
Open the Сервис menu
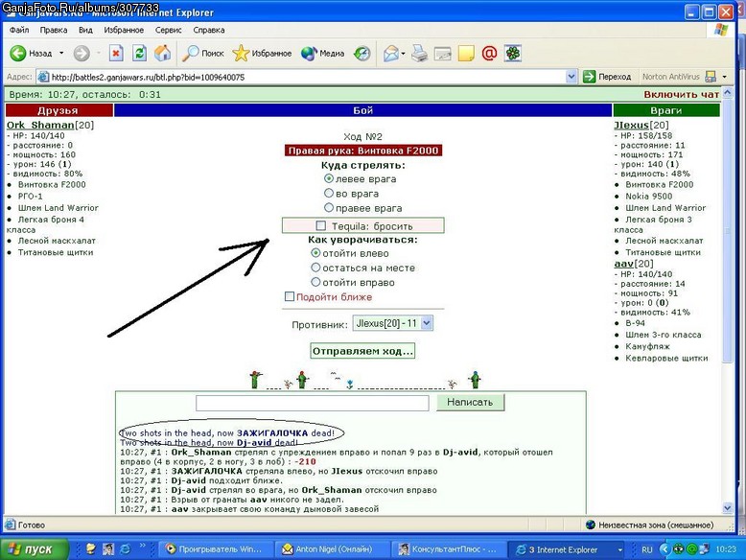click(x=168, y=30)
